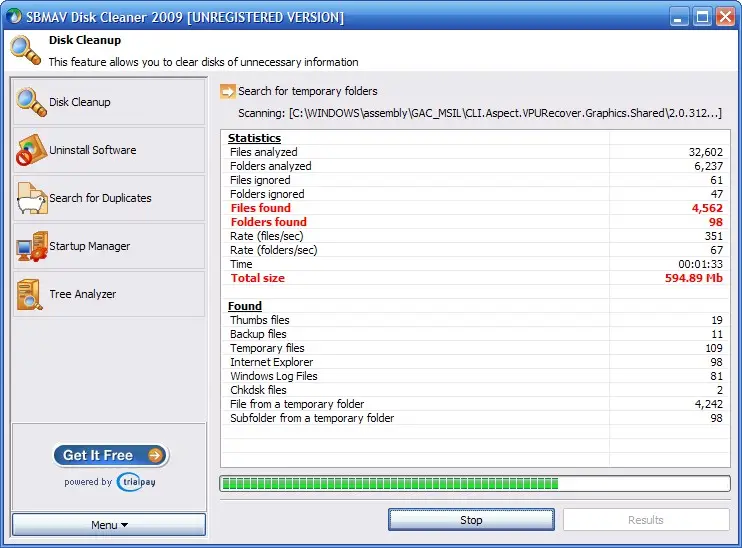742x548 pixels.
Task: Click the Search for Duplicates sheep icon
Action: click(x=32, y=198)
